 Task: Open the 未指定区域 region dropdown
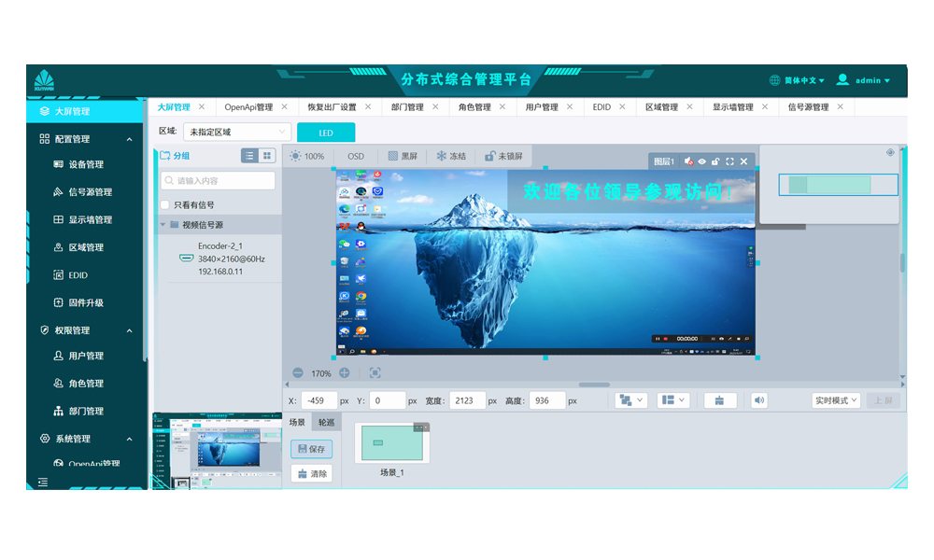coord(237,133)
